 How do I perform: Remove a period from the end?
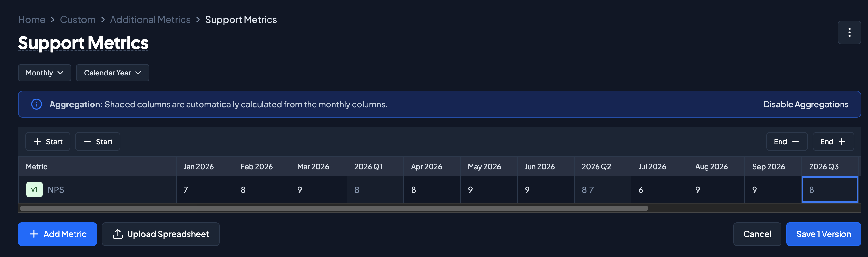click(x=787, y=141)
